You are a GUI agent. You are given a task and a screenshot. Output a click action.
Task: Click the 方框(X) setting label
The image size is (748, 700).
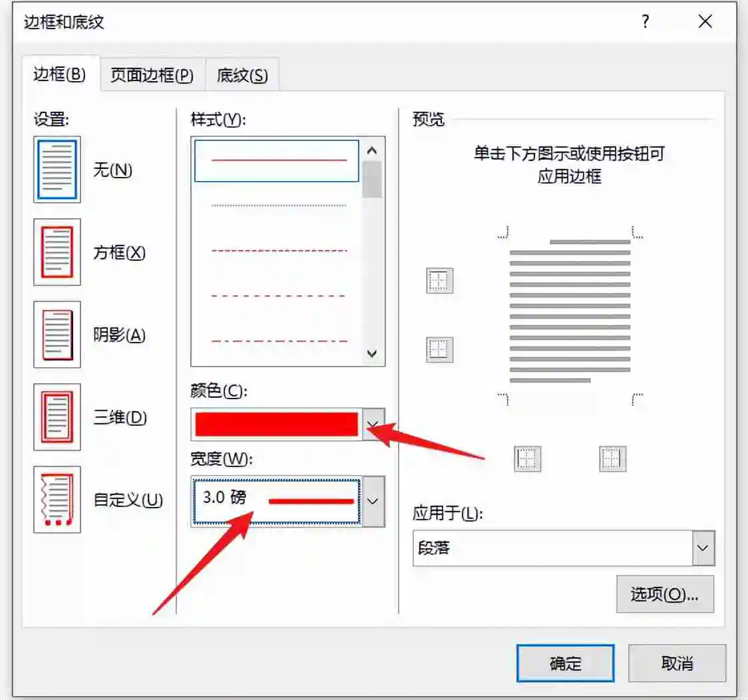click(x=119, y=252)
